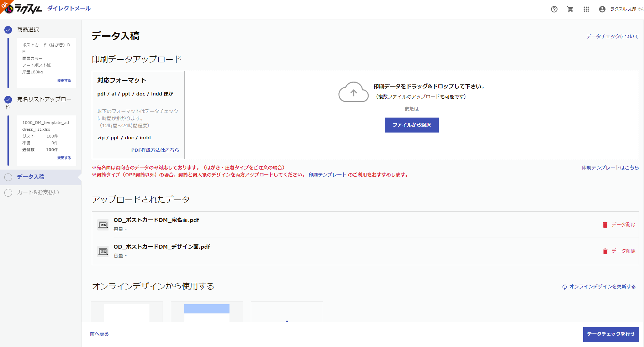Screen dimensions: 644x347
Task: Open the データチェックについて link
Action: (612, 36)
